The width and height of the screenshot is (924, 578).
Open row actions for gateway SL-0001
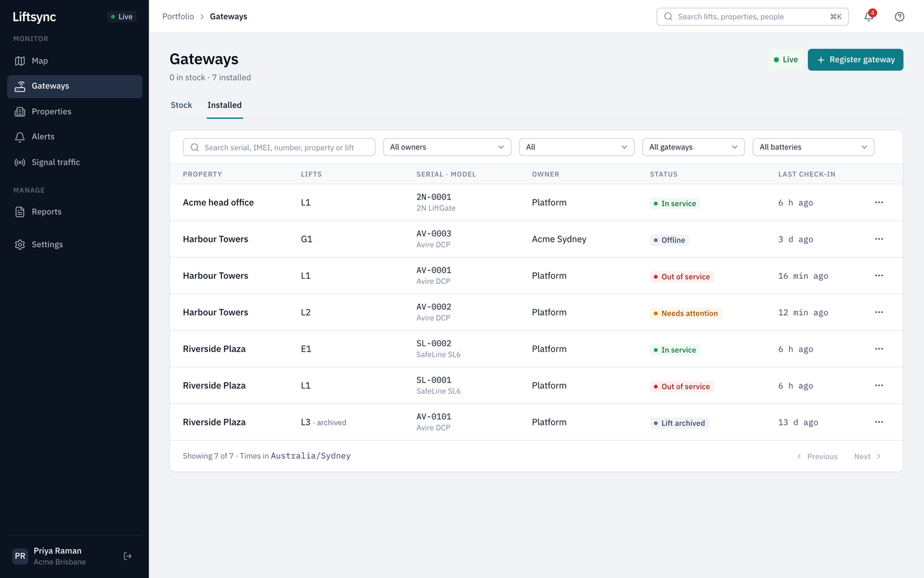[879, 386]
